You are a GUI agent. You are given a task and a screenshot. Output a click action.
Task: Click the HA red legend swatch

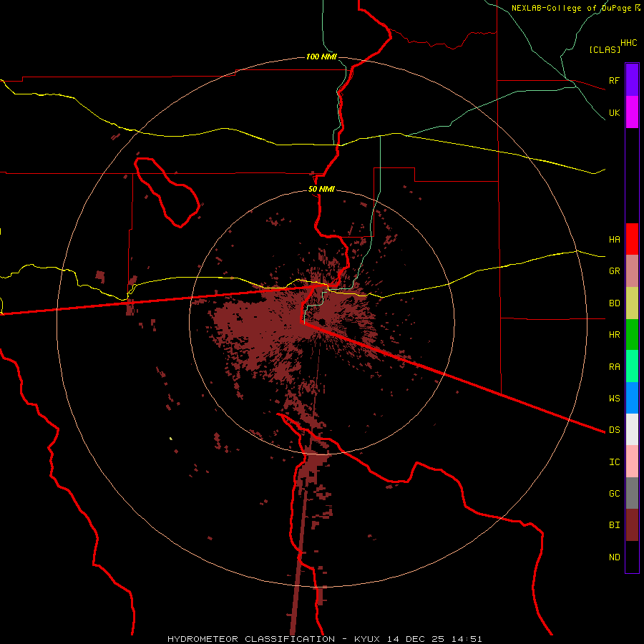coord(632,239)
